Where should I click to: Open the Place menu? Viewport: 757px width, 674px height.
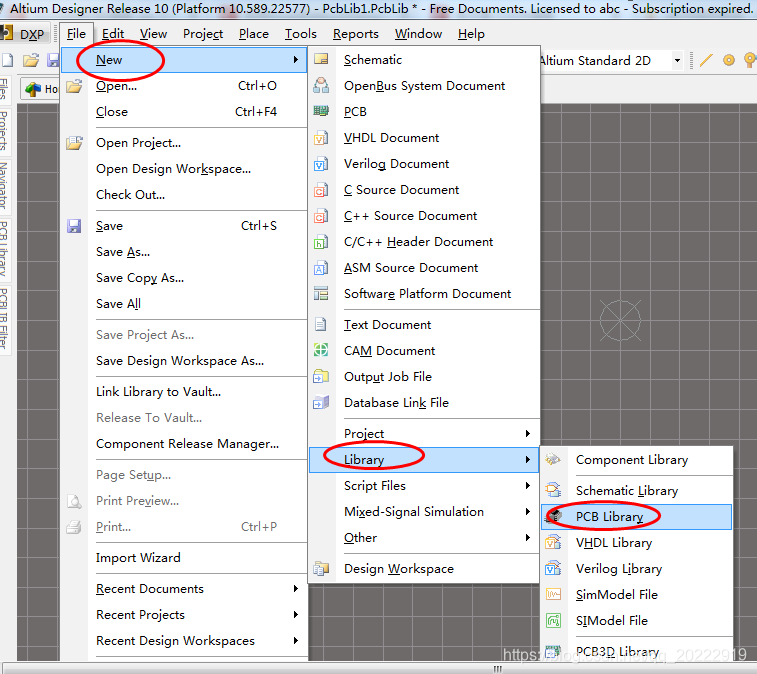(x=254, y=34)
